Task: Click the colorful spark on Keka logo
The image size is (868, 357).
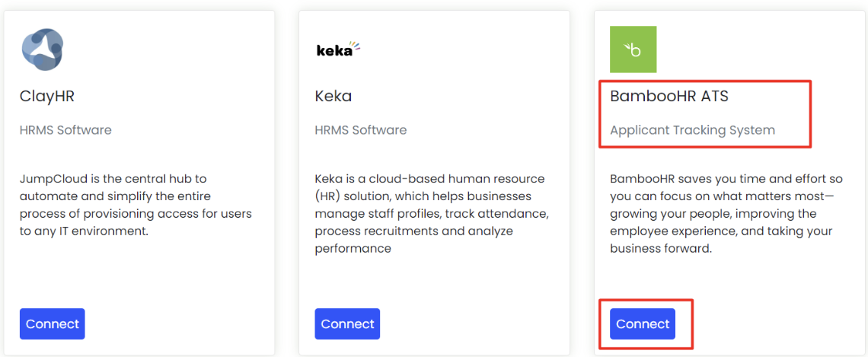Action: [x=356, y=46]
